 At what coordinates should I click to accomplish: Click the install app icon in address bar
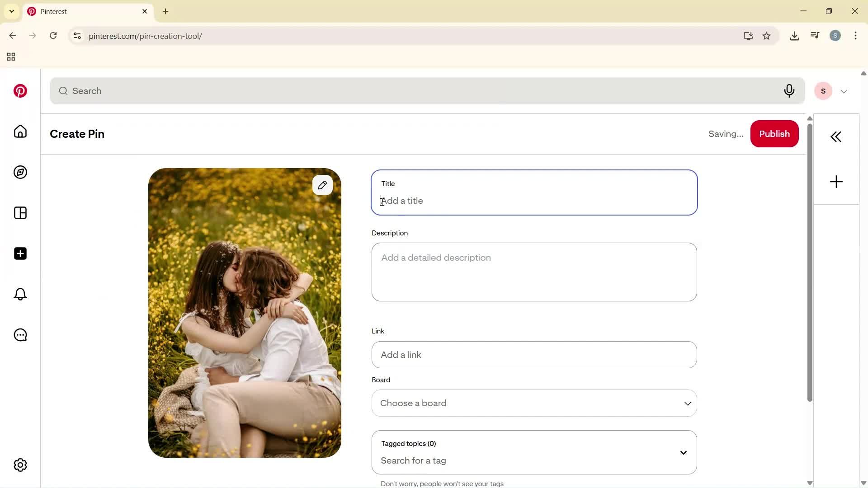pos(748,36)
